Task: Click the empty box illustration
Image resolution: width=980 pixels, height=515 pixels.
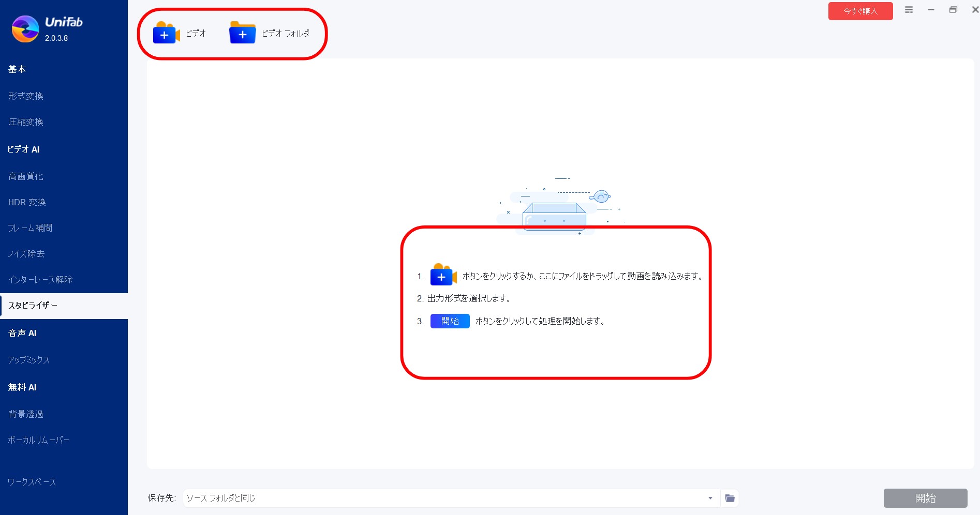Action: [x=554, y=215]
